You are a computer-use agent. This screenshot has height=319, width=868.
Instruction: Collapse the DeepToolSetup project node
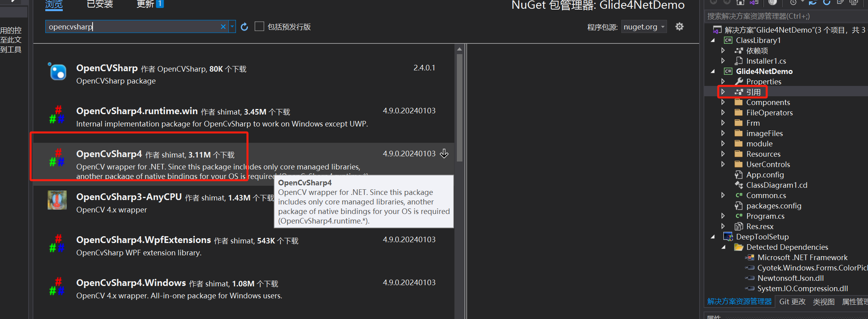(713, 237)
